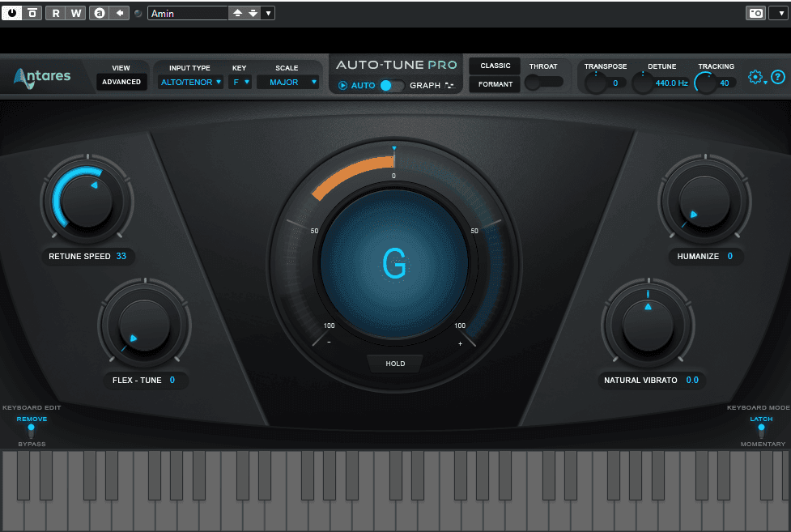Click the TRACKING knob

pos(705,83)
